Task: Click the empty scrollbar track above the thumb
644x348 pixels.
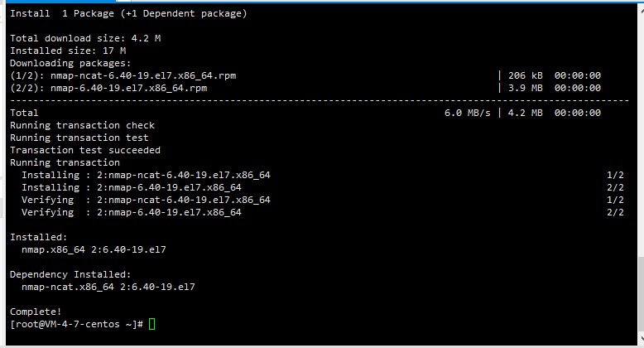Action: [x=641, y=136]
